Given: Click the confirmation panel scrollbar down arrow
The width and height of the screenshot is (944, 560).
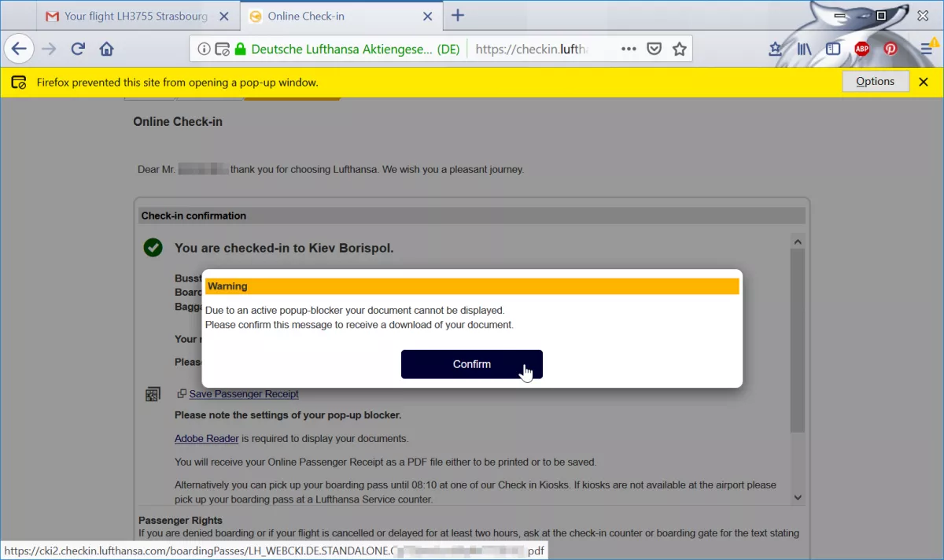Looking at the screenshot, I should pos(798,497).
